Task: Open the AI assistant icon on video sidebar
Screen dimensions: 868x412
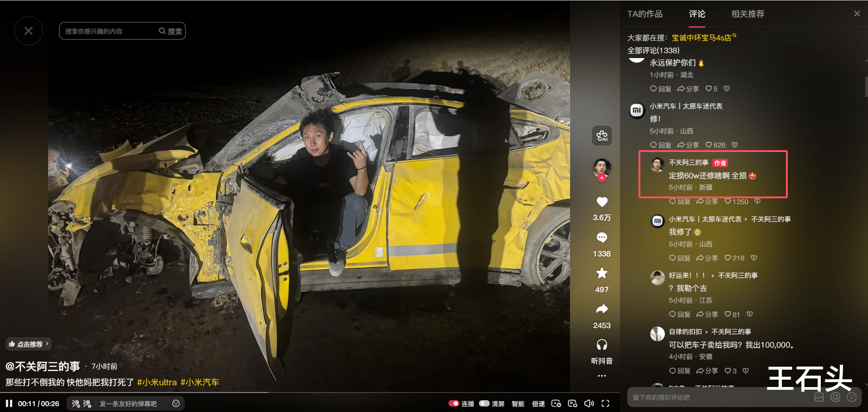Action: pos(602,136)
